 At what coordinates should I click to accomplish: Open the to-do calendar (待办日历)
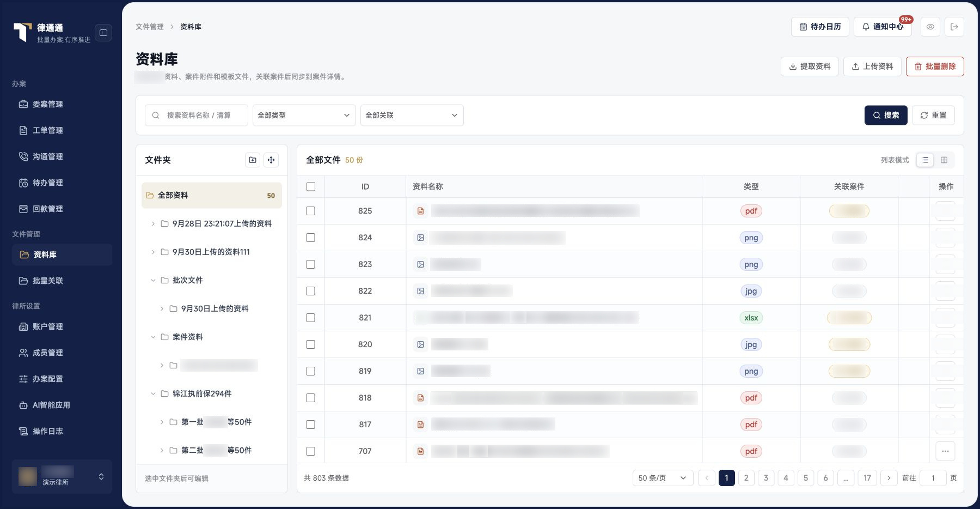820,27
